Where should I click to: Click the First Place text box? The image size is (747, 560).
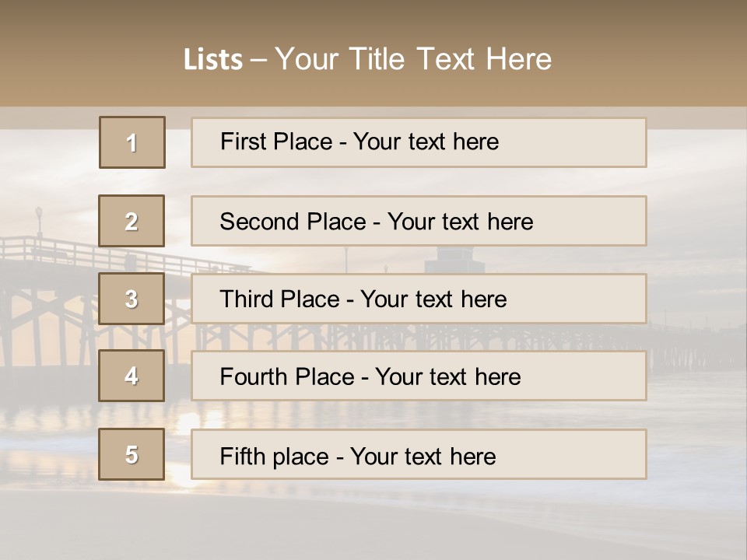tap(419, 142)
